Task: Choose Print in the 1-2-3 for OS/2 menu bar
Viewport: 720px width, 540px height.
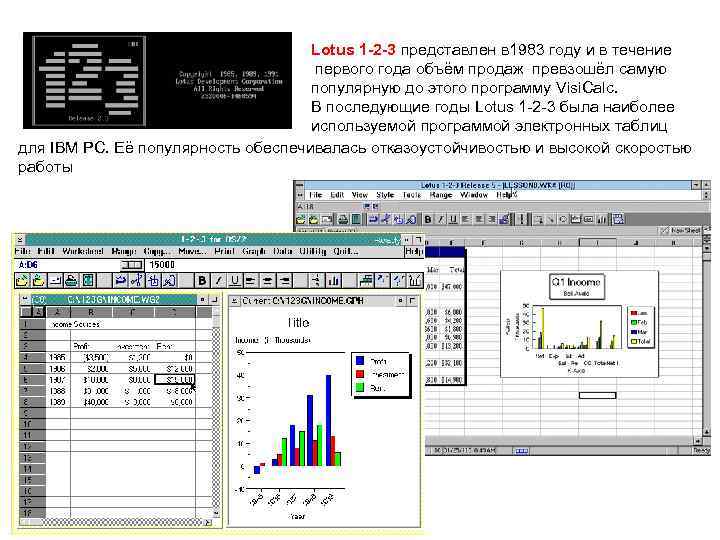Action: [225, 251]
